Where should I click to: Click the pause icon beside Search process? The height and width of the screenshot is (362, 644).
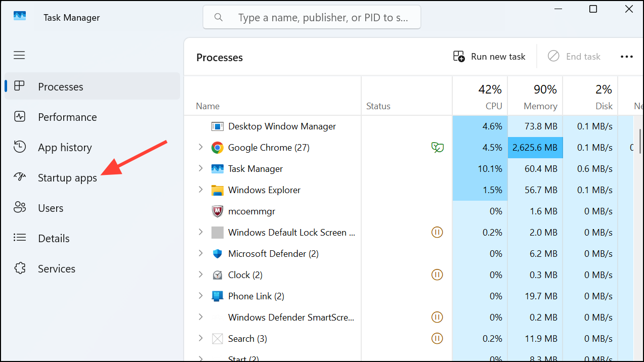pos(437,338)
